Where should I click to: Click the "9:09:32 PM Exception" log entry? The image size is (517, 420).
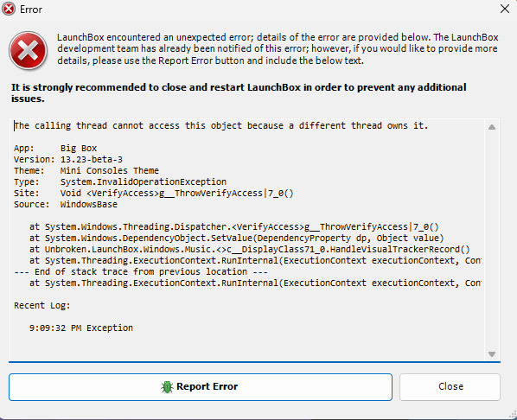click(81, 328)
